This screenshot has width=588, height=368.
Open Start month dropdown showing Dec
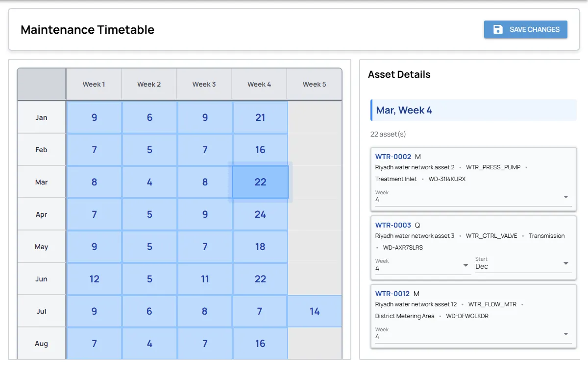[523, 266]
